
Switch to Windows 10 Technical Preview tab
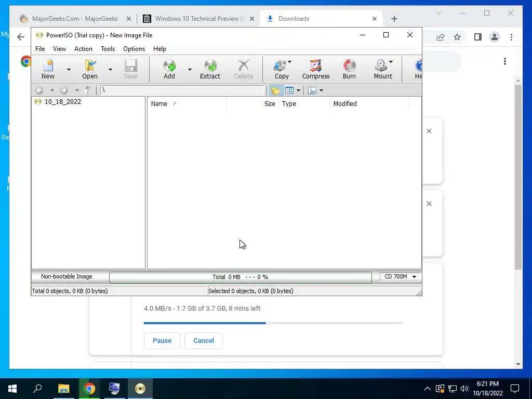199,19
